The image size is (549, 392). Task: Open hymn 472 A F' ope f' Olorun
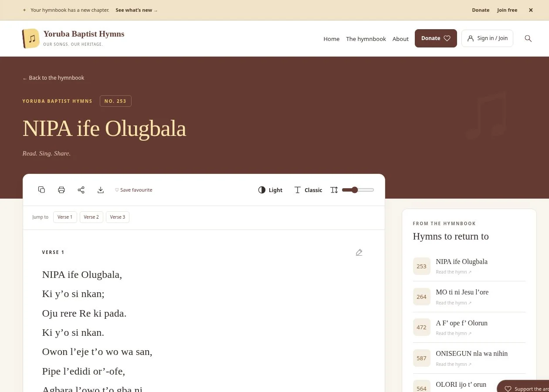pos(469,328)
